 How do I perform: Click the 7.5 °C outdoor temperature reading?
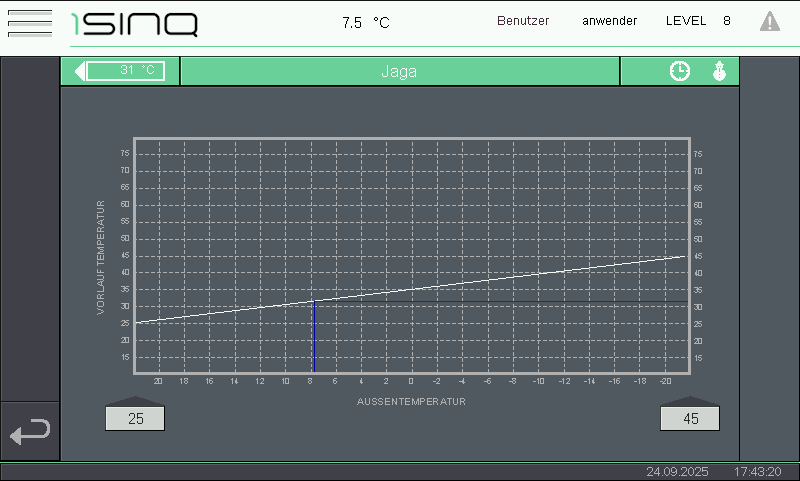coord(365,22)
